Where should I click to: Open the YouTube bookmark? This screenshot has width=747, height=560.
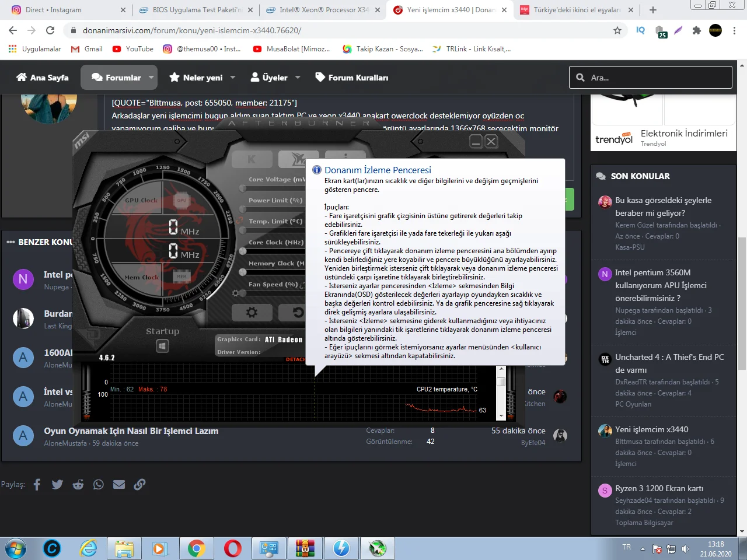[x=133, y=49]
